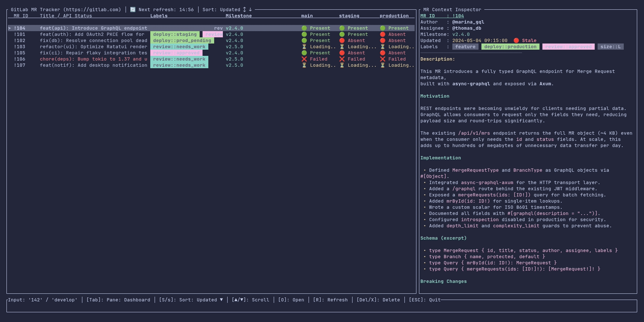The width and height of the screenshot is (644, 322).
Task: Click the review::approved label on !105
Action: click(x=176, y=53)
